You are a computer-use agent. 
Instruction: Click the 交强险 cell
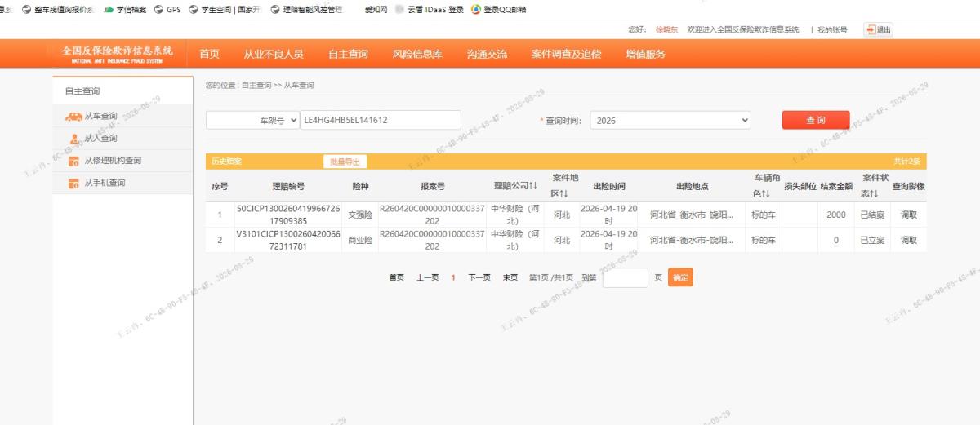coord(360,215)
